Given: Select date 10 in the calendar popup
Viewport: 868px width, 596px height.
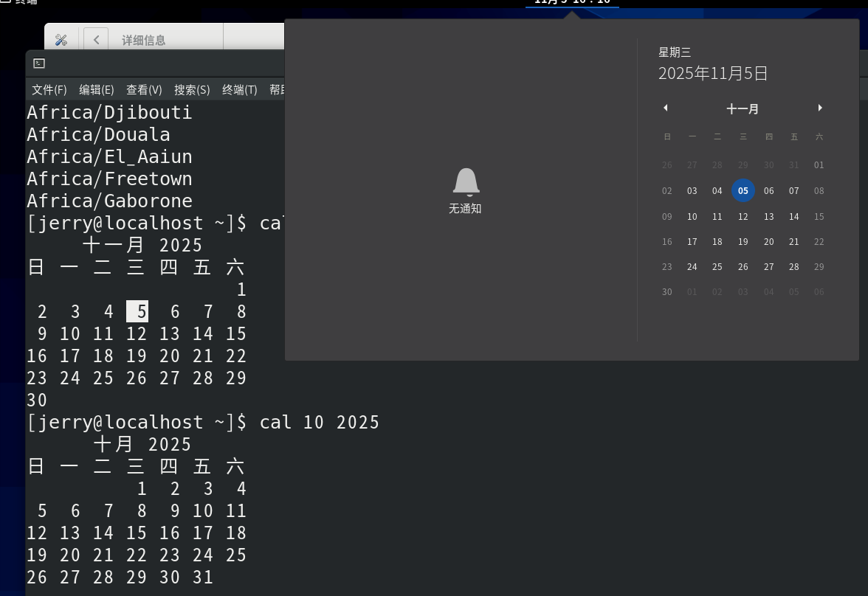Looking at the screenshot, I should (x=692, y=216).
